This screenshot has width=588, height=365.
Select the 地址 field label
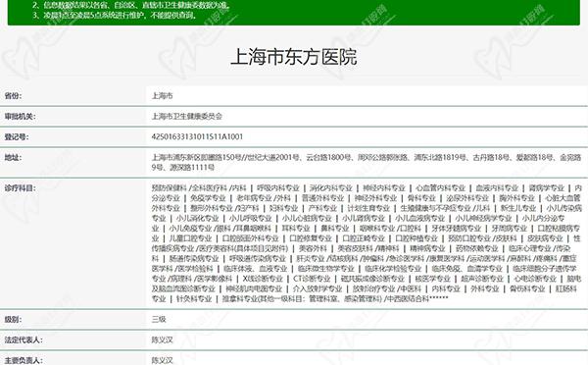[x=13, y=157]
